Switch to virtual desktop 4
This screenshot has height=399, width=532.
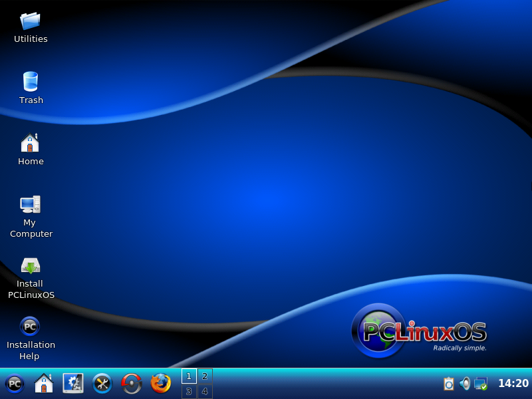click(205, 392)
